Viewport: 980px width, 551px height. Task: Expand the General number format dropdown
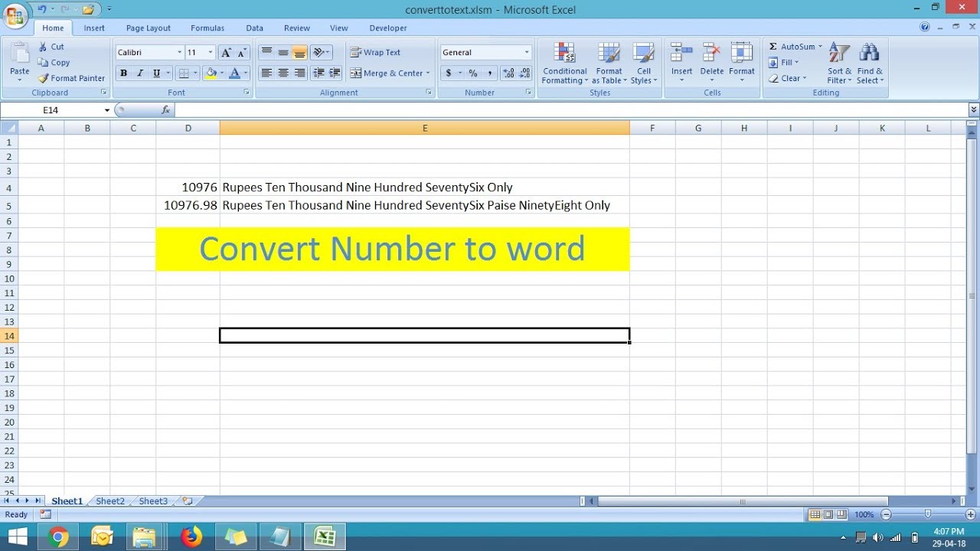[527, 53]
